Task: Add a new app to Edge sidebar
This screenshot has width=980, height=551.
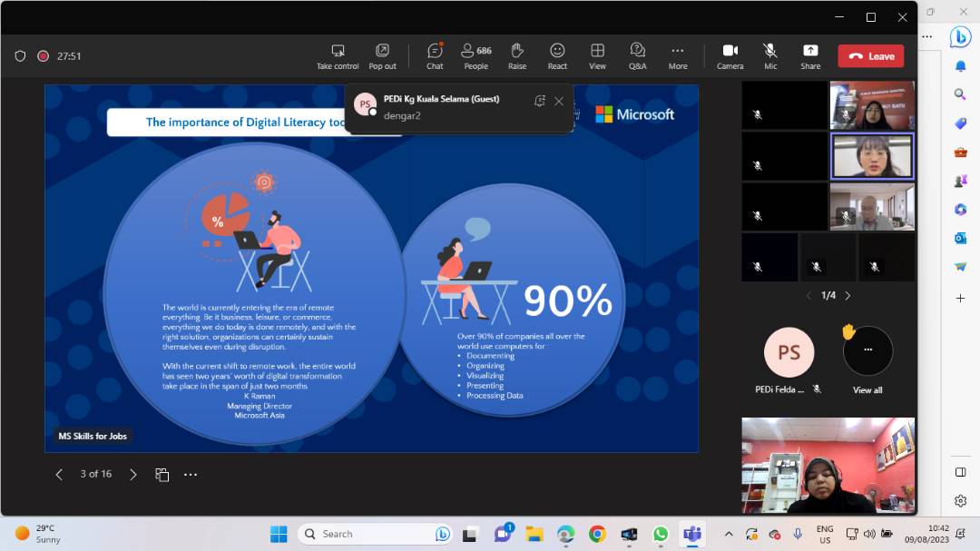Action: (x=961, y=299)
